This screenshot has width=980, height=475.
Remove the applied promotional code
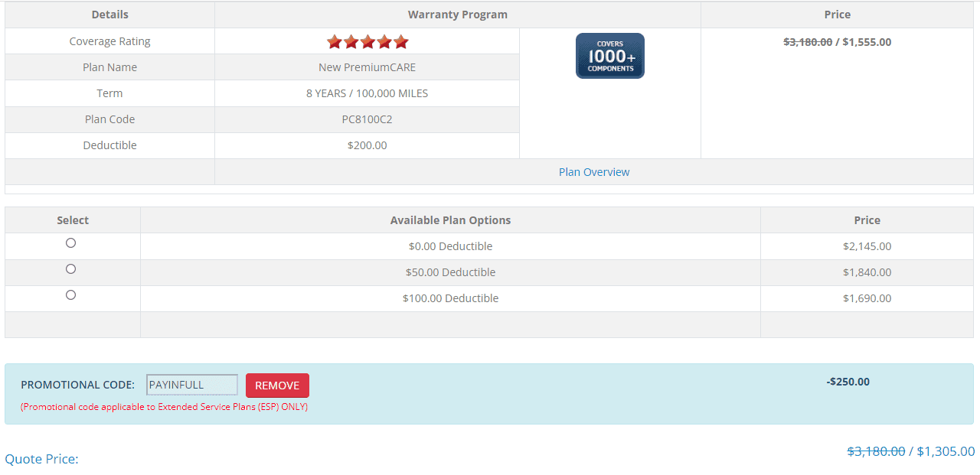pos(277,386)
